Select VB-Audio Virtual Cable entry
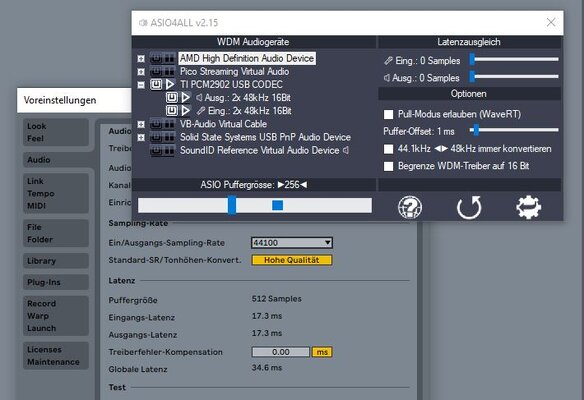 pyautogui.click(x=223, y=124)
